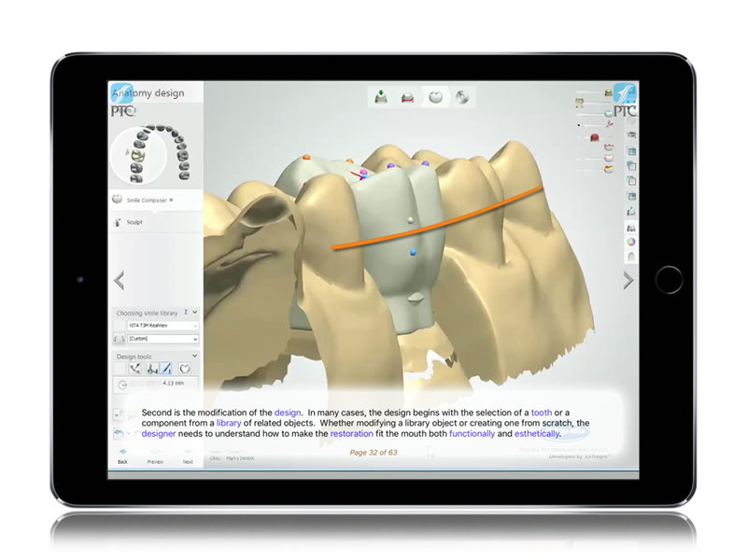
Task: Switch to the Anatomy design step
Action: click(149, 92)
